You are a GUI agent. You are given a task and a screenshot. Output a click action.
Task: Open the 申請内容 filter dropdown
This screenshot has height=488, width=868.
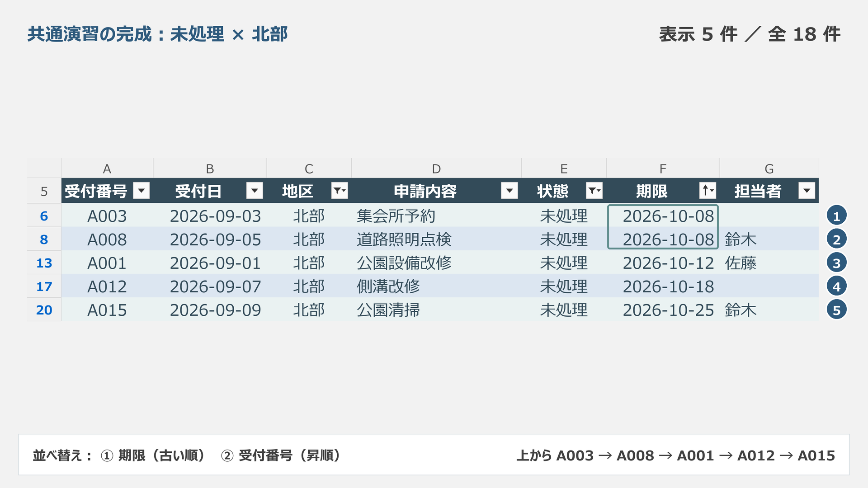click(509, 191)
